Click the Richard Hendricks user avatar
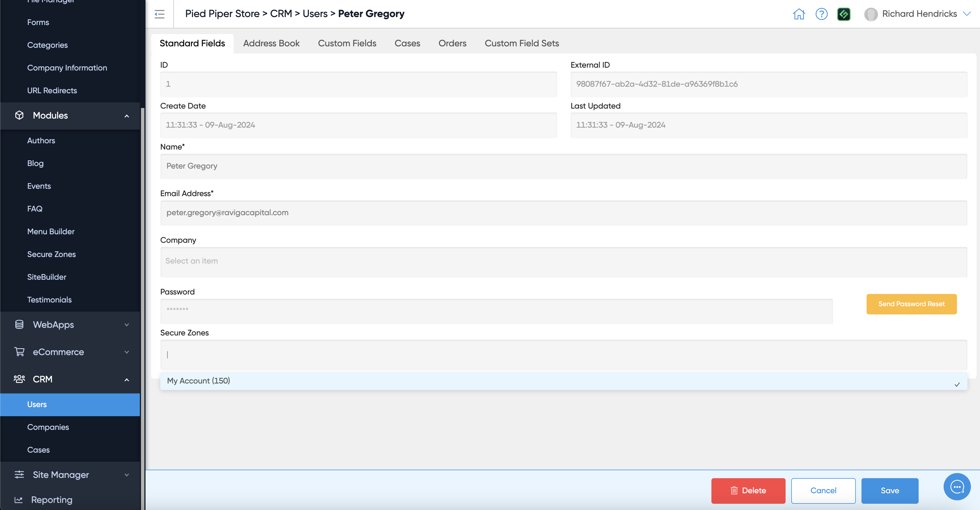Screen dimensions: 980x510 tap(871, 14)
